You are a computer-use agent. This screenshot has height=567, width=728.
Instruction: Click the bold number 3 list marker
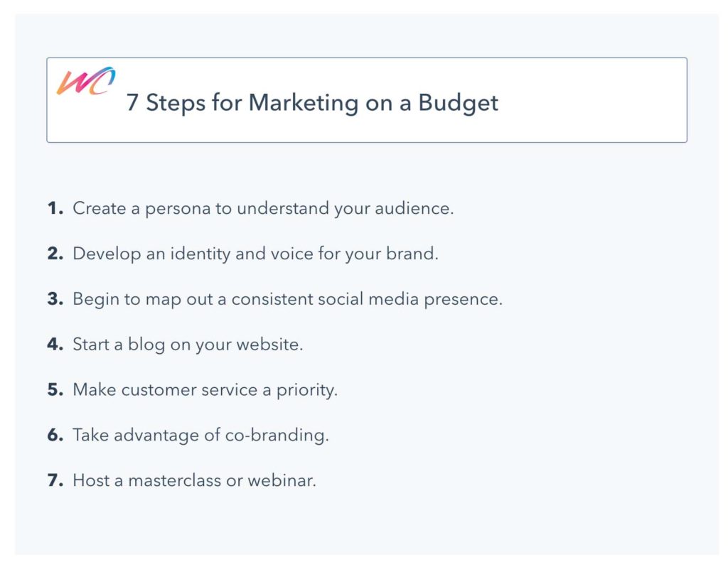(55, 299)
